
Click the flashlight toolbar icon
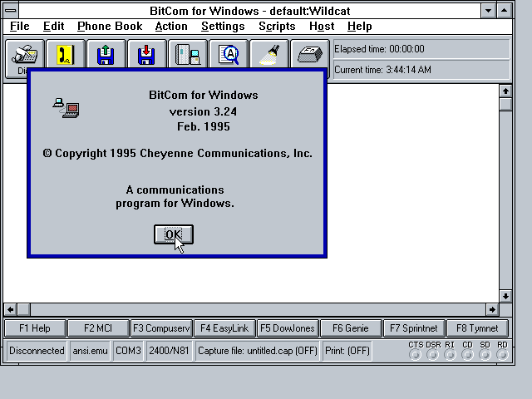(269, 54)
